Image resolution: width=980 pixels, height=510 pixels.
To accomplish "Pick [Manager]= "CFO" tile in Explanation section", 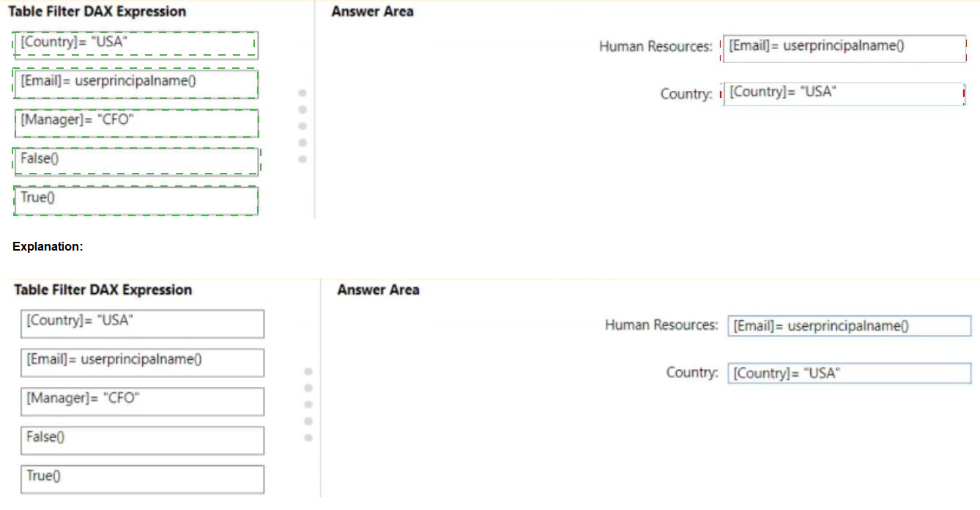I will [x=142, y=401].
